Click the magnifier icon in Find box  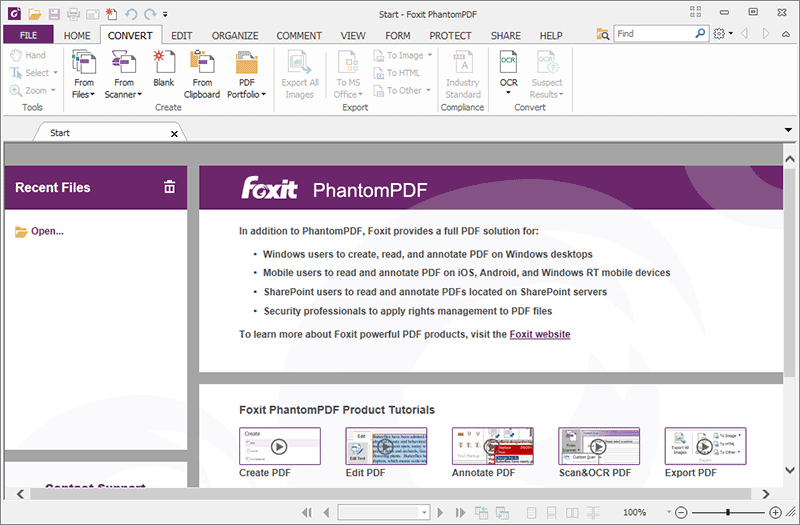coord(700,34)
